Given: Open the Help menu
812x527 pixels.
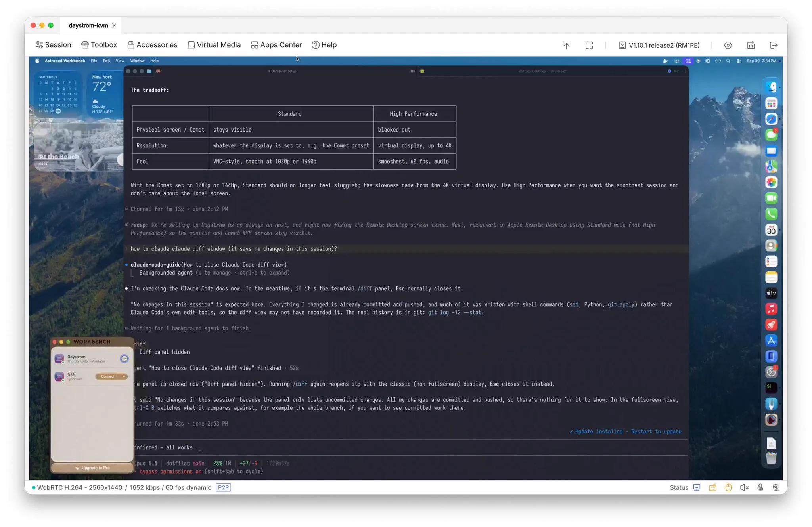Looking at the screenshot, I should (324, 45).
